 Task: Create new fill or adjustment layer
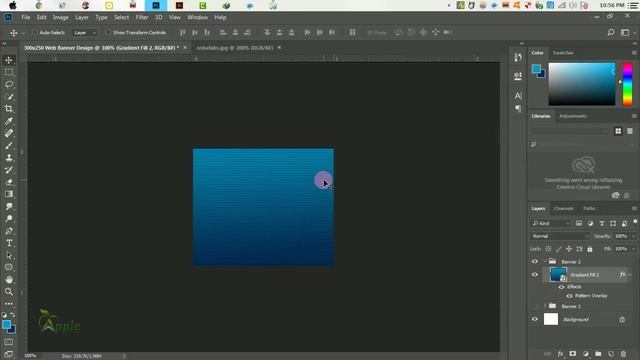586,354
